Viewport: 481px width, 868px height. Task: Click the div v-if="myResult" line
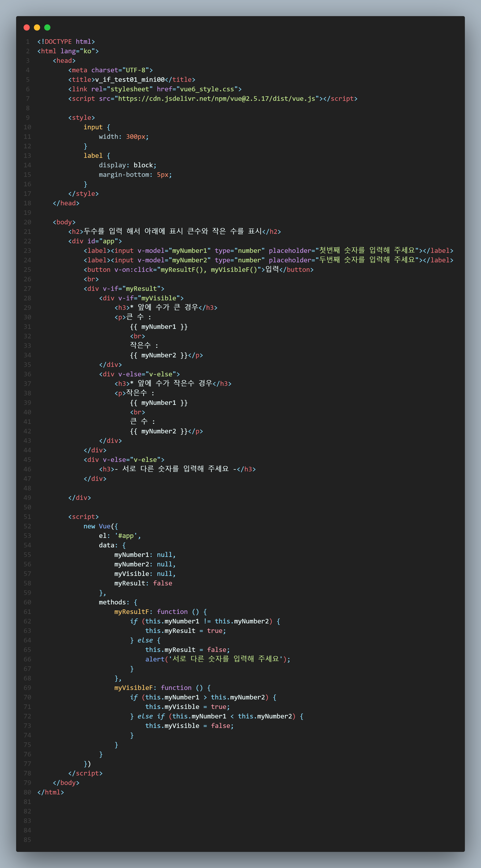(124, 289)
